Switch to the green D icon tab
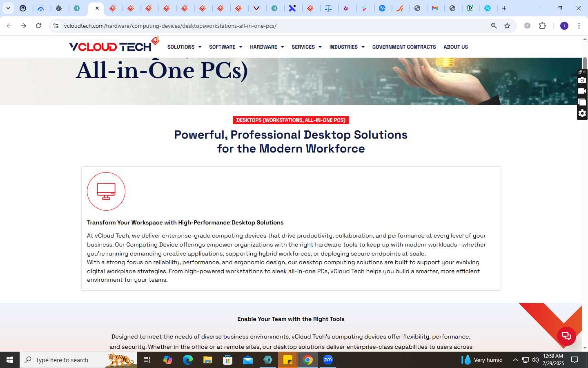 [x=470, y=8]
